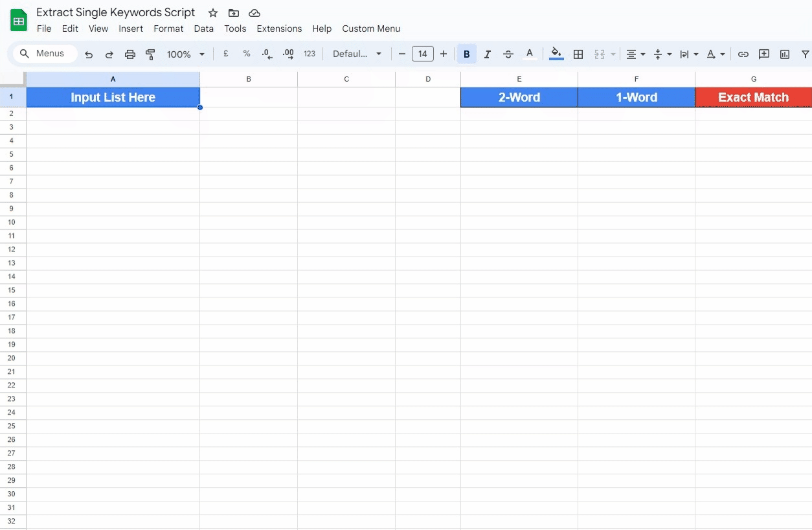Click the undo arrow icon
812x530 pixels.
89,54
